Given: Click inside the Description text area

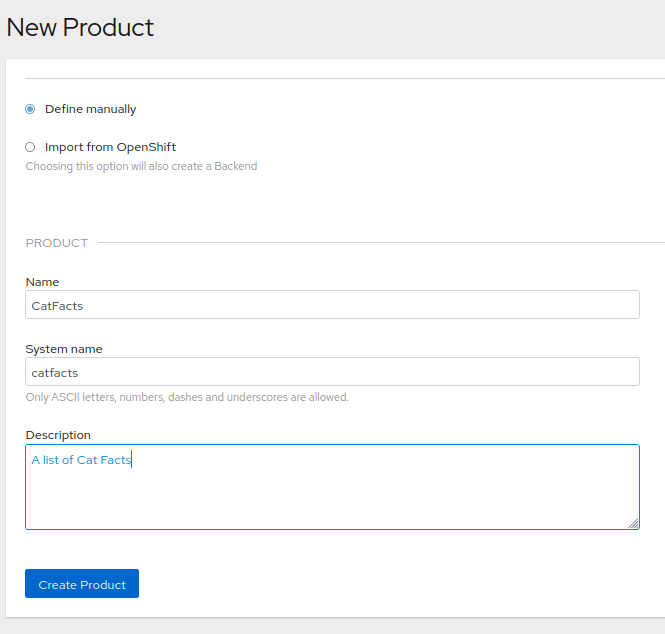Looking at the screenshot, I should [332, 487].
